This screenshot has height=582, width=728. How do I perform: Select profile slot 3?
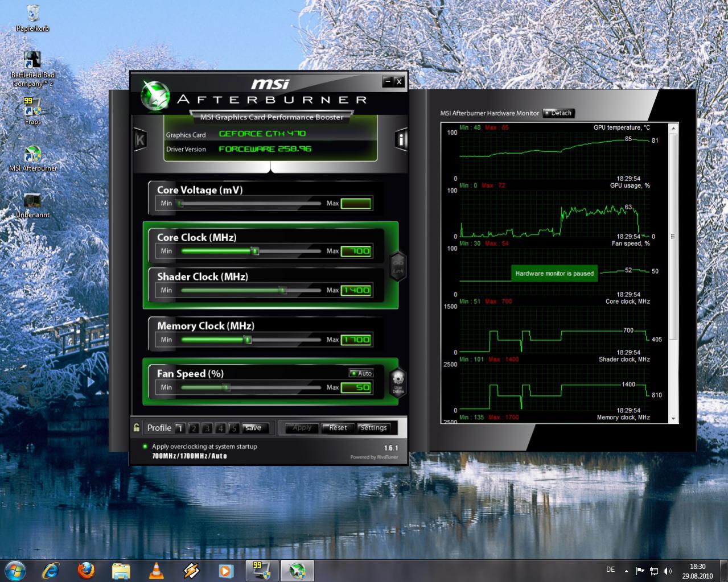207,428
